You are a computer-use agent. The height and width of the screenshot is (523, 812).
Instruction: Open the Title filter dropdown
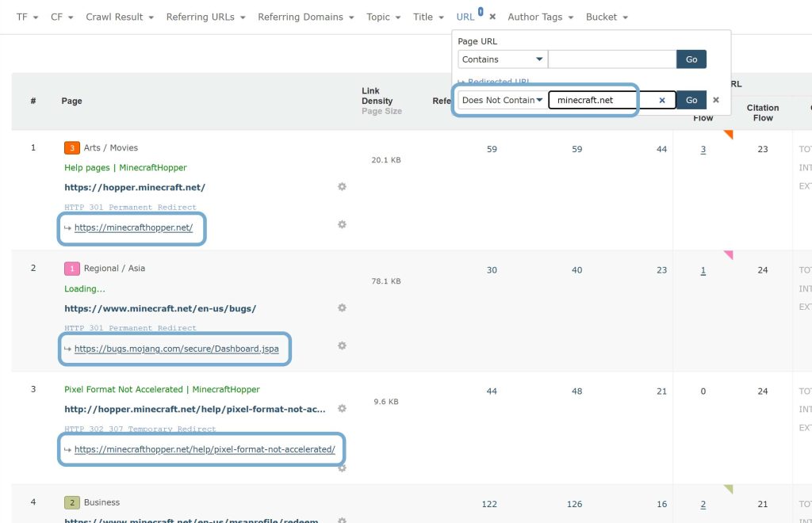tap(428, 17)
